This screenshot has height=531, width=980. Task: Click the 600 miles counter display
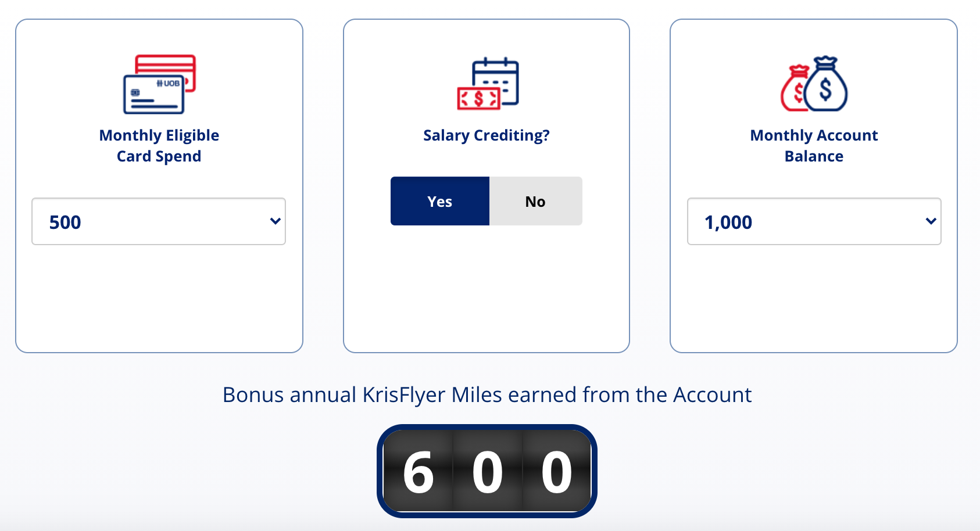click(x=487, y=471)
